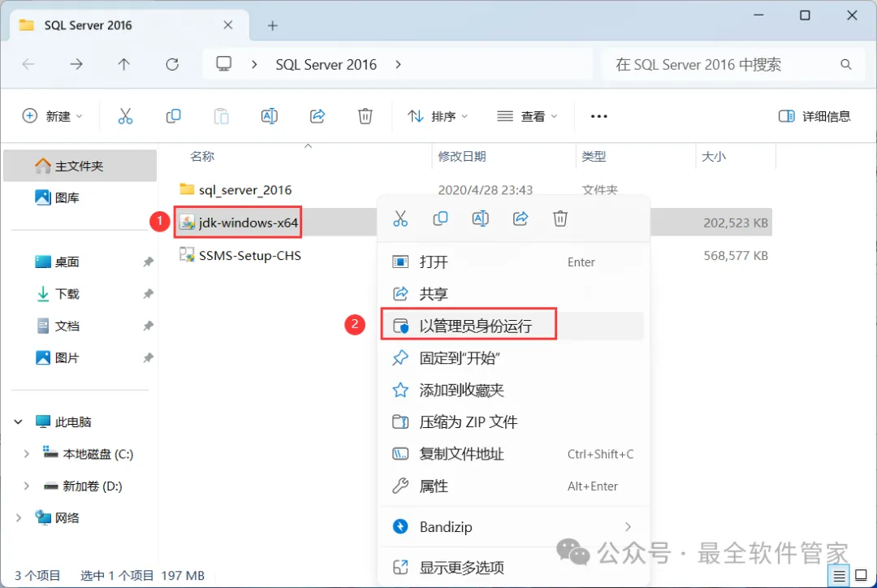Delete using the context menu trash icon
This screenshot has width=877, height=588.
coord(559,218)
